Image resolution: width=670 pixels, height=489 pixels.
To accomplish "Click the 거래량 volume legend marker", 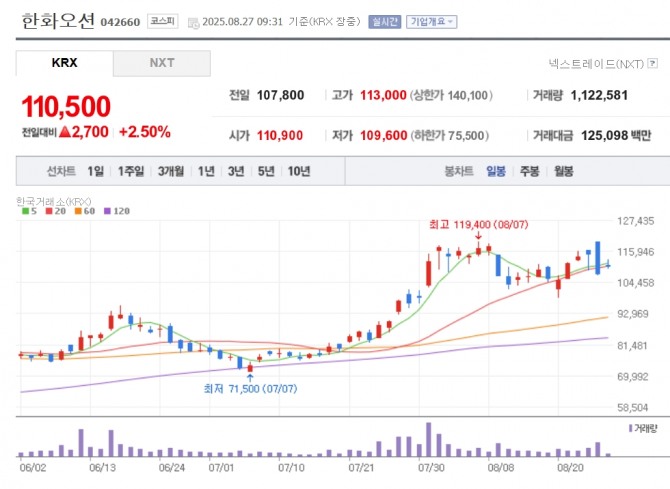I will click(x=643, y=428).
